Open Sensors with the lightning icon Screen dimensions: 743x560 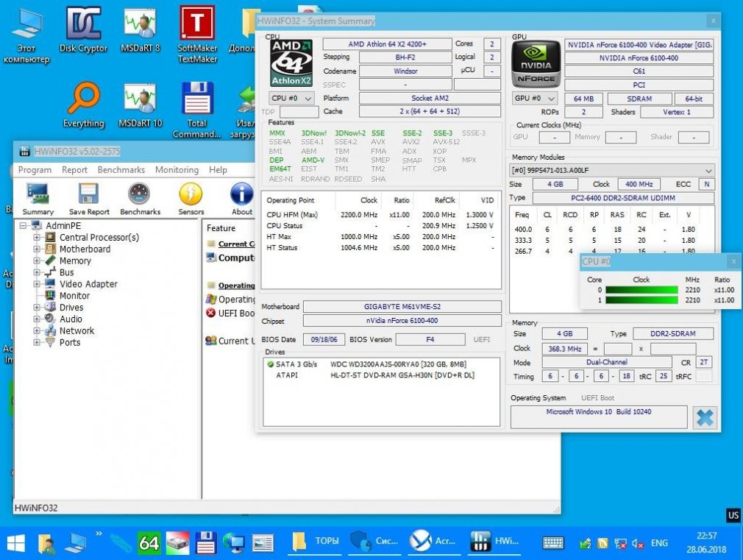click(x=191, y=199)
